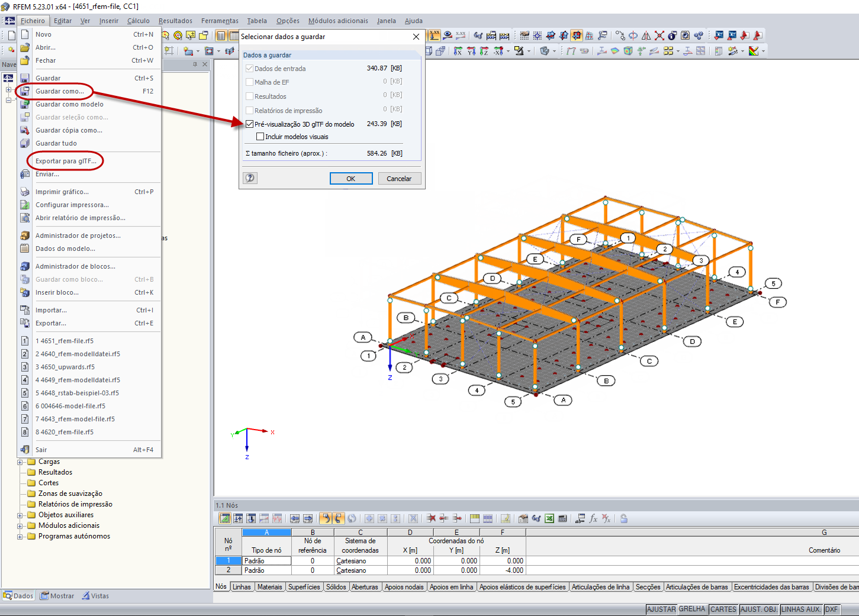
Task: Click OK in the save data dialog
Action: [x=351, y=179]
